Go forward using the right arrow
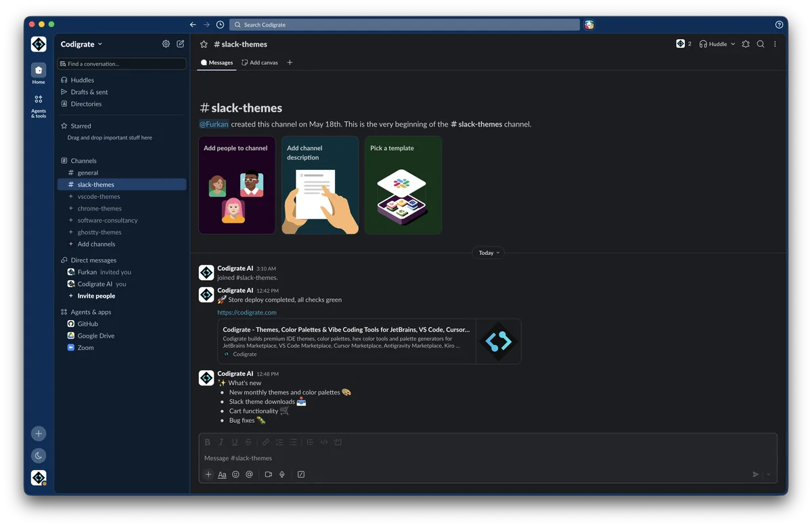This screenshot has width=812, height=527. click(x=206, y=25)
